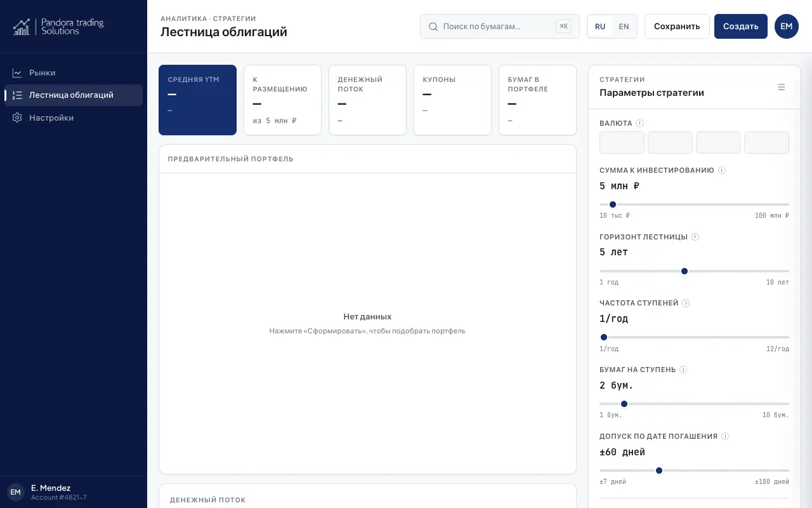Select Лестница облигаций in the sidebar
Viewport: 812px width, 508px height.
tap(74, 95)
